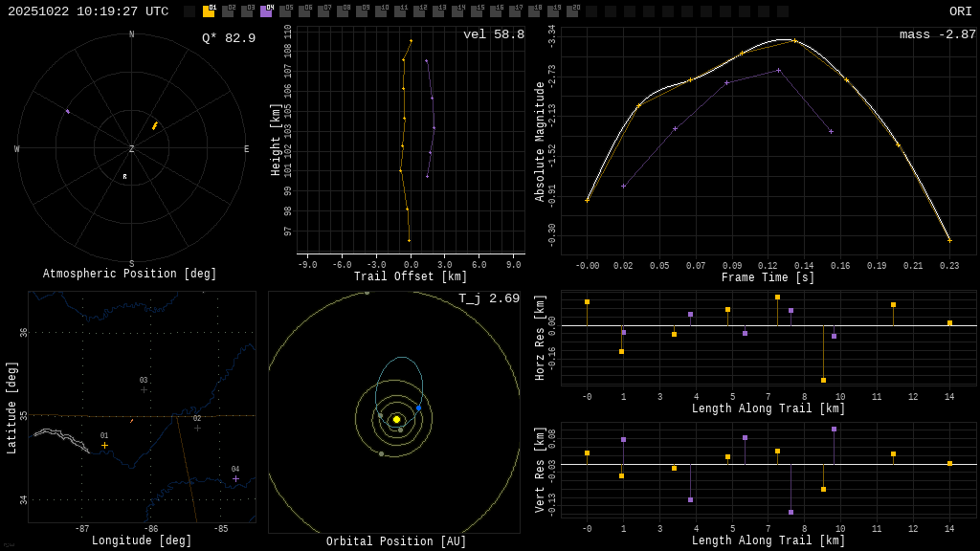
Task: Select the gray station 03 indicator
Action: (x=247, y=11)
